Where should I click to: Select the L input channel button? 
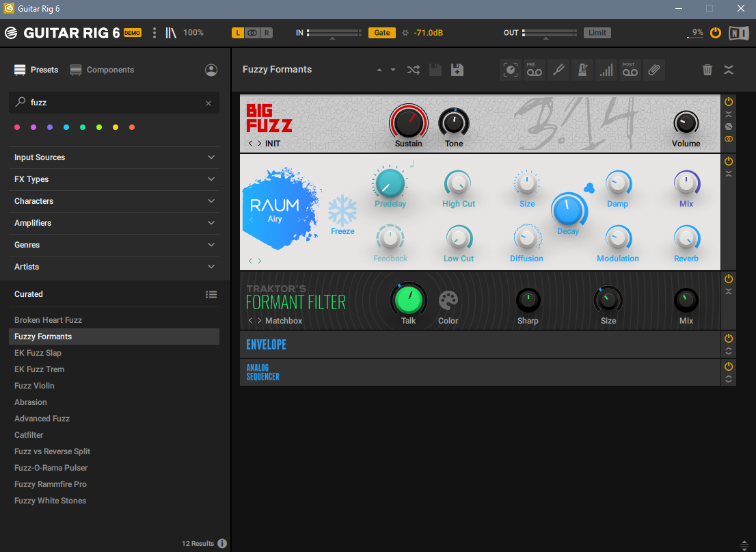pos(238,33)
